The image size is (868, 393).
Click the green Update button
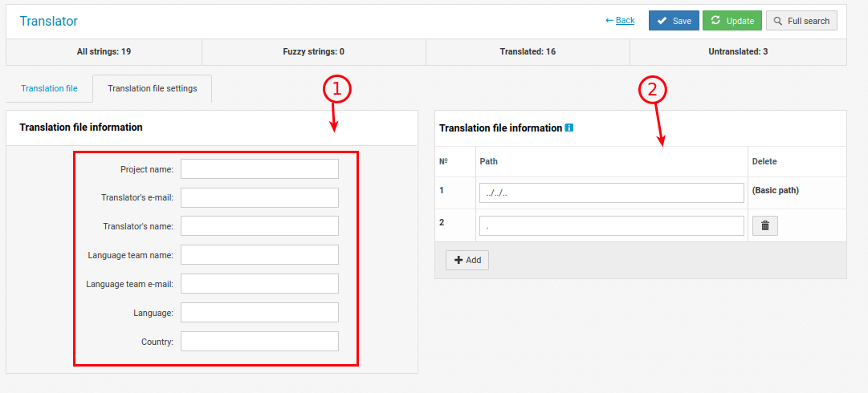click(x=732, y=21)
